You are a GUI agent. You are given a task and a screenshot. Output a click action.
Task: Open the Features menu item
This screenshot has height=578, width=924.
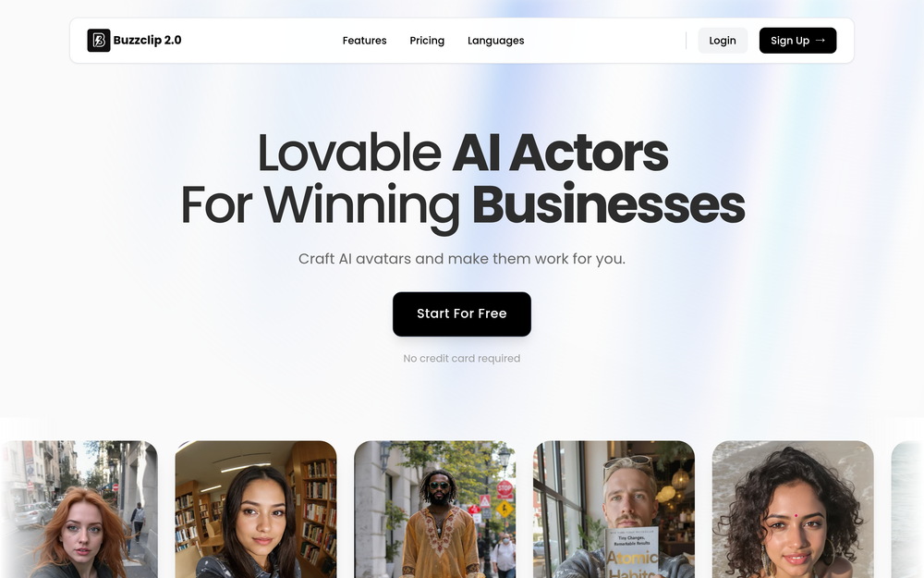(364, 41)
